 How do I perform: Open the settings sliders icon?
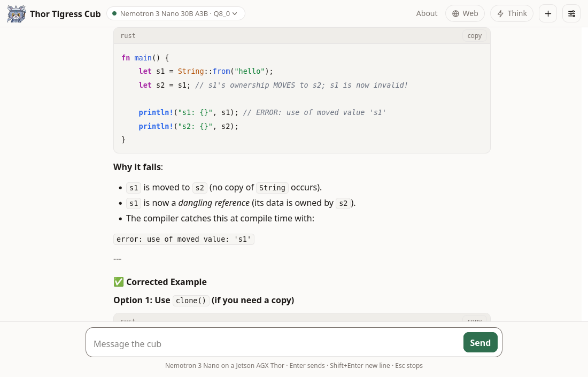571,13
